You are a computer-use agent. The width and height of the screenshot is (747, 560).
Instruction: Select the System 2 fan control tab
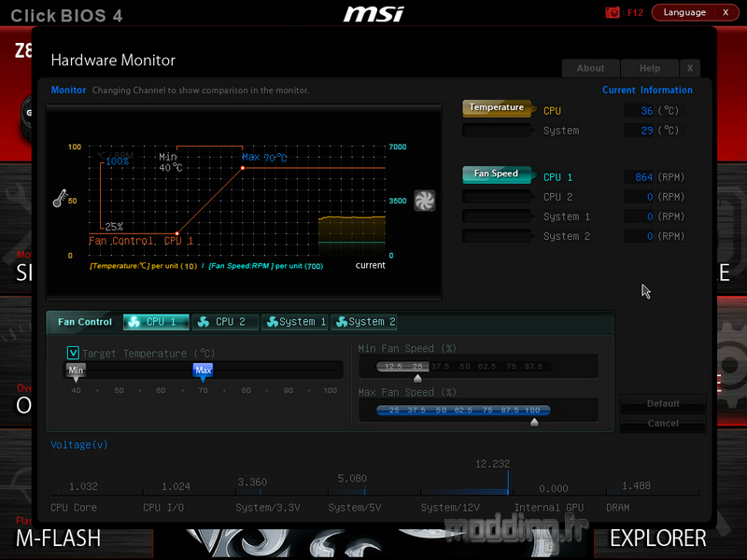tap(364, 322)
